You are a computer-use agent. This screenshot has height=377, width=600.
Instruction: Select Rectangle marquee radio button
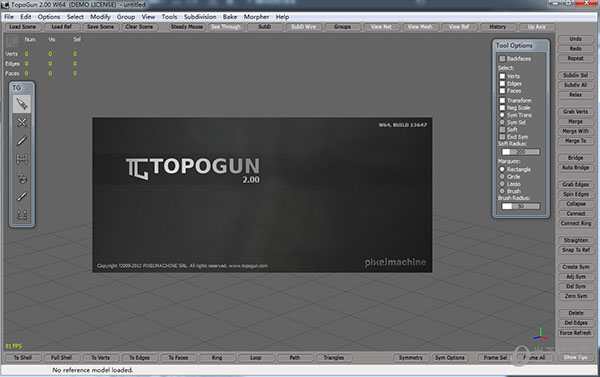502,169
